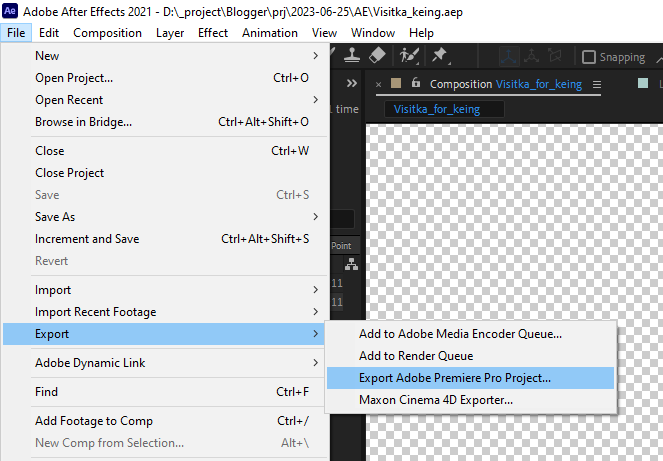The height and width of the screenshot is (461, 663).
Task: Select the Clone Stamp tool
Action: [352, 55]
